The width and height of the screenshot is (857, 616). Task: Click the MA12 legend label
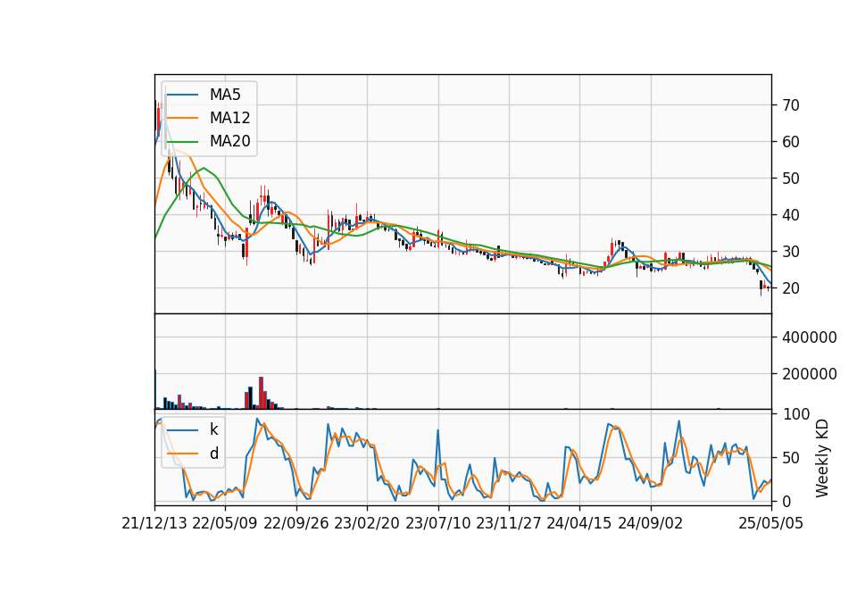click(229, 118)
